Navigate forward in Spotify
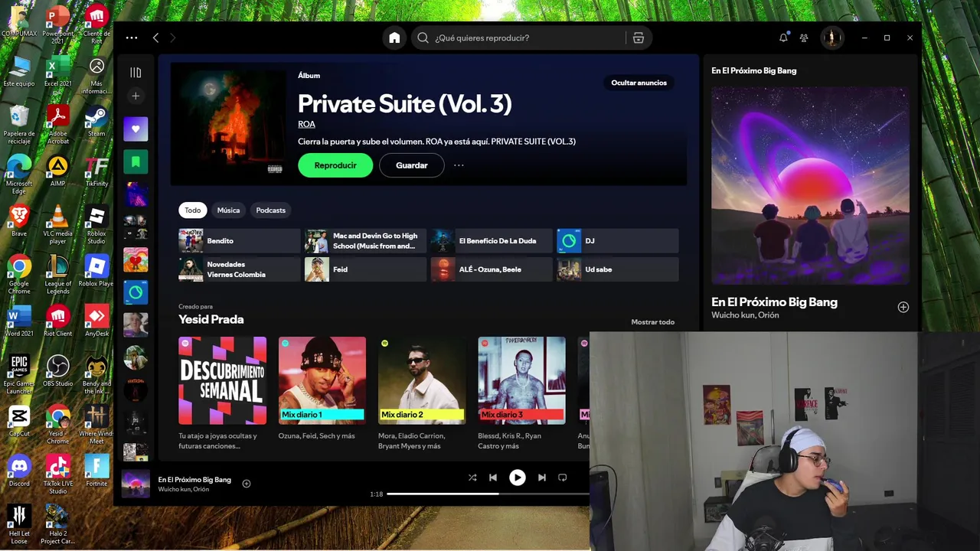Viewport: 980px width, 551px height. (173, 37)
